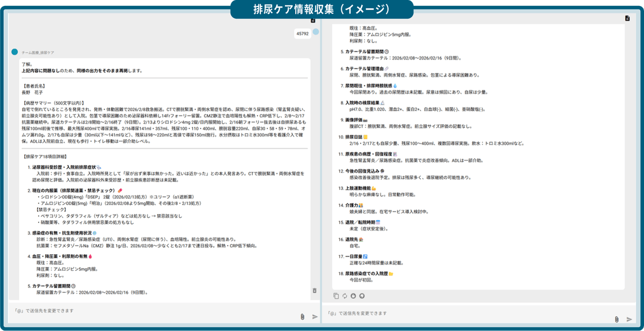
Task: Click the チーム医療_排尿ケア bot avatar
Action: (x=15, y=52)
